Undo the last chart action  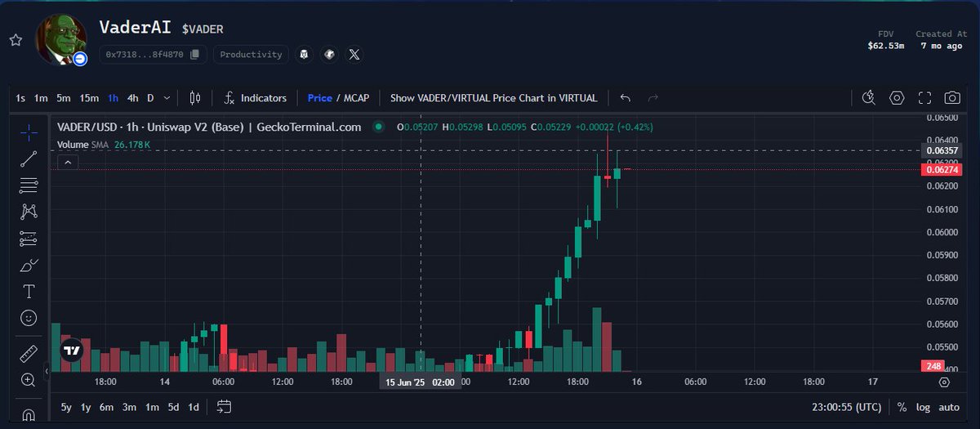point(626,98)
